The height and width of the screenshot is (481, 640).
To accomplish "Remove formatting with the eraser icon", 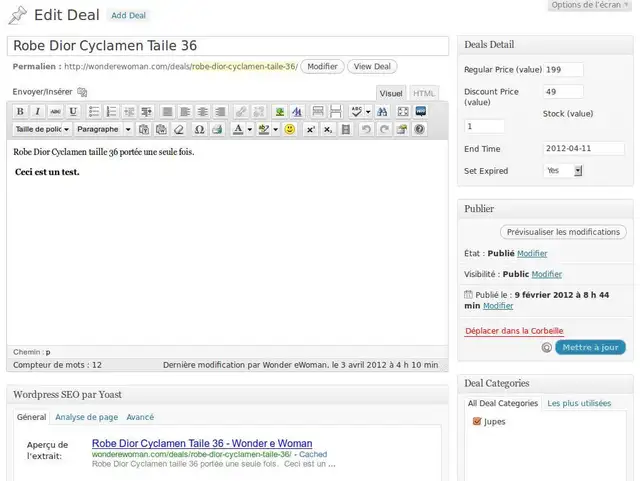I will [x=179, y=129].
